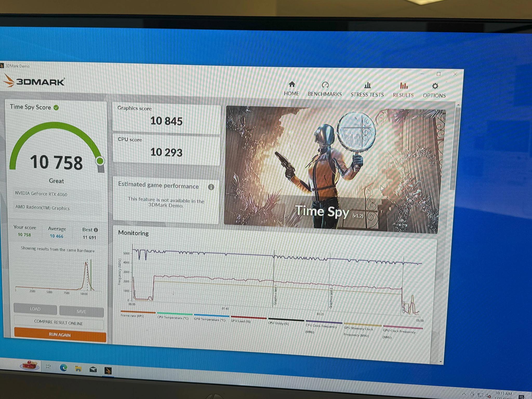Click the Graphics score value 10 845

click(x=167, y=121)
